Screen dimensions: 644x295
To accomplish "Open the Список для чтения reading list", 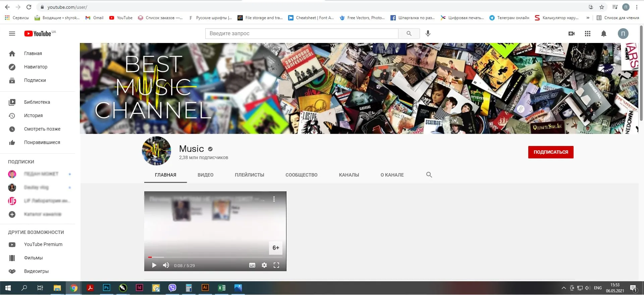I will [618, 18].
